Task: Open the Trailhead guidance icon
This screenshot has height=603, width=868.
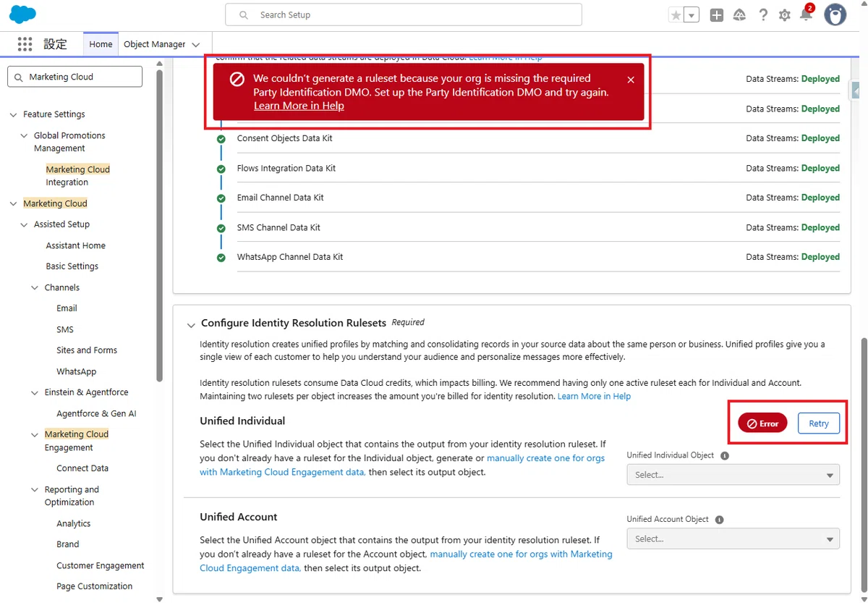Action: (739, 15)
